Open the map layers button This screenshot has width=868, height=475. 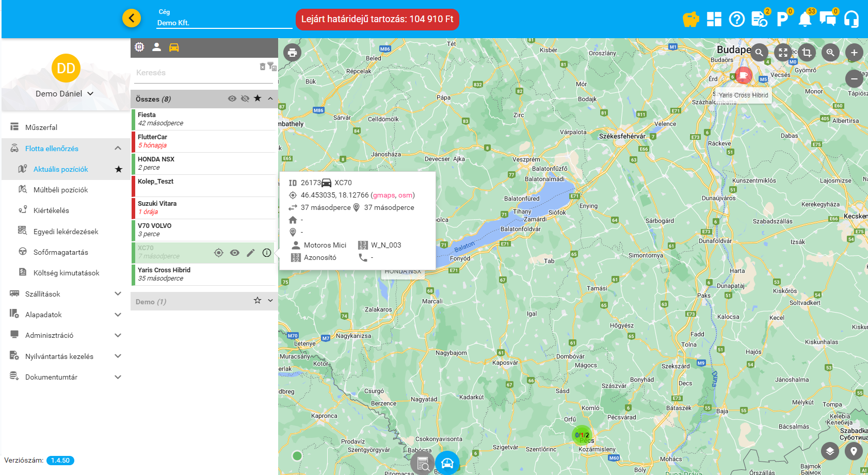tap(830, 451)
